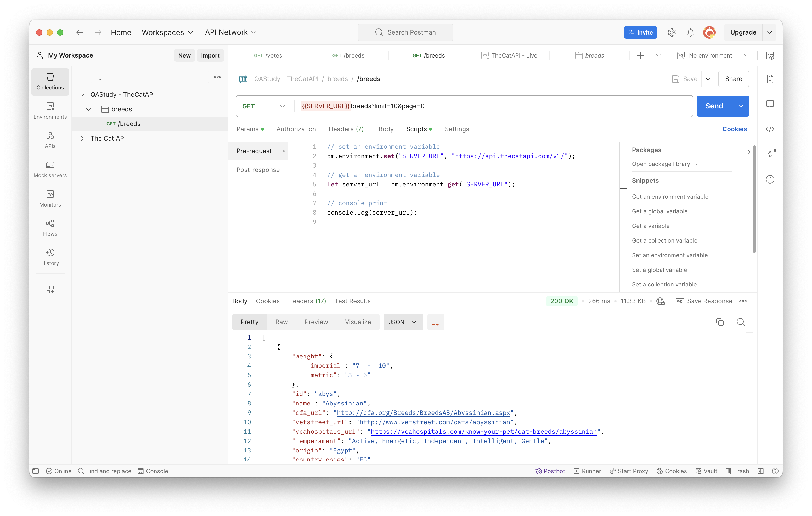Toggle line wrap in the response viewer
Image resolution: width=812 pixels, height=516 pixels.
click(x=435, y=322)
